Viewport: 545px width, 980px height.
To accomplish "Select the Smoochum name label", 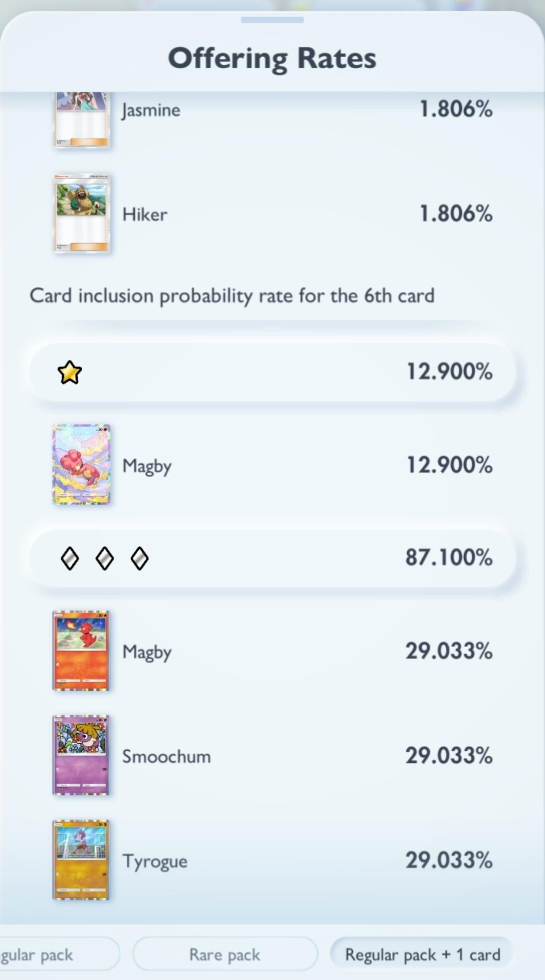I will [167, 756].
